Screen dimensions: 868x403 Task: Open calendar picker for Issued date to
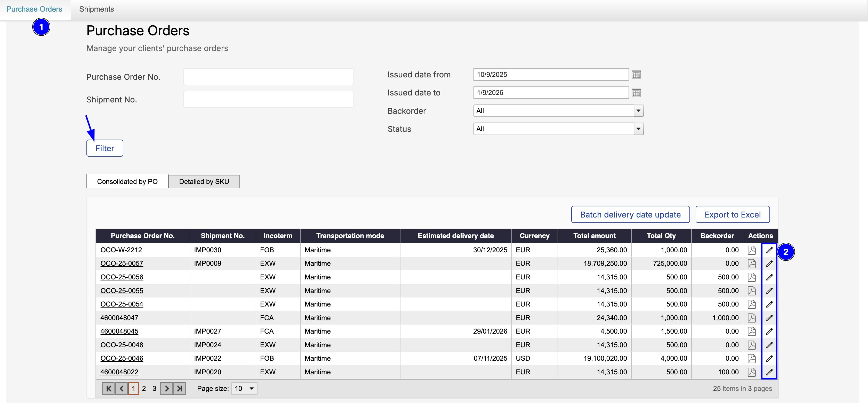click(x=636, y=93)
